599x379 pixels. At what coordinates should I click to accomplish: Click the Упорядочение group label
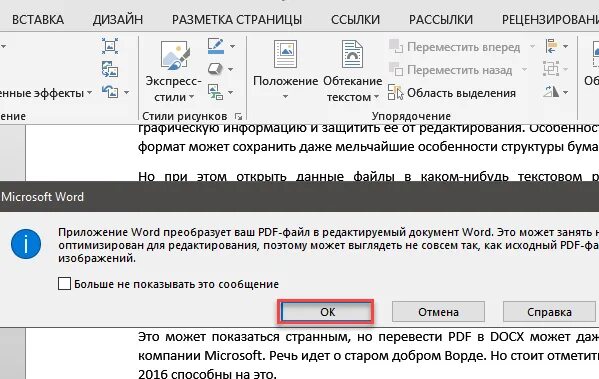coord(411,116)
